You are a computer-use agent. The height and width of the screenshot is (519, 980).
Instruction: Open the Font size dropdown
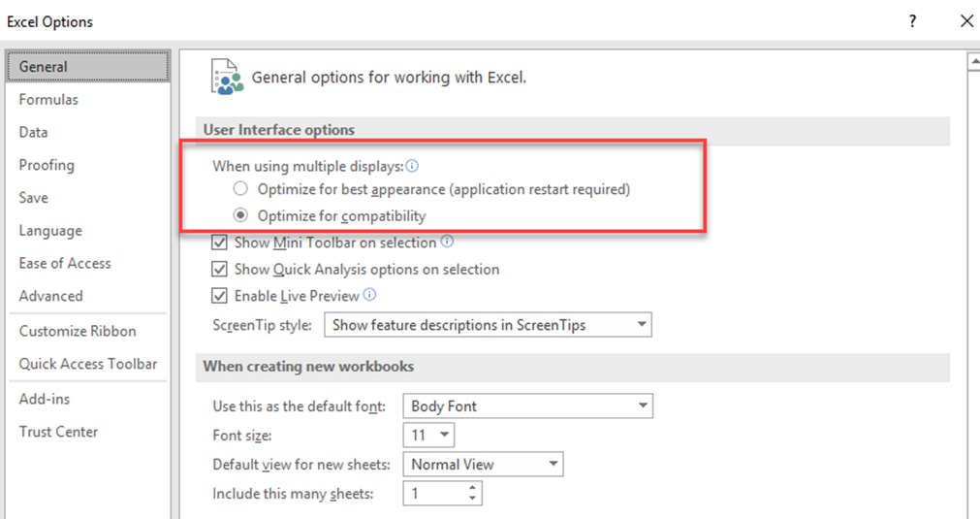(x=428, y=436)
